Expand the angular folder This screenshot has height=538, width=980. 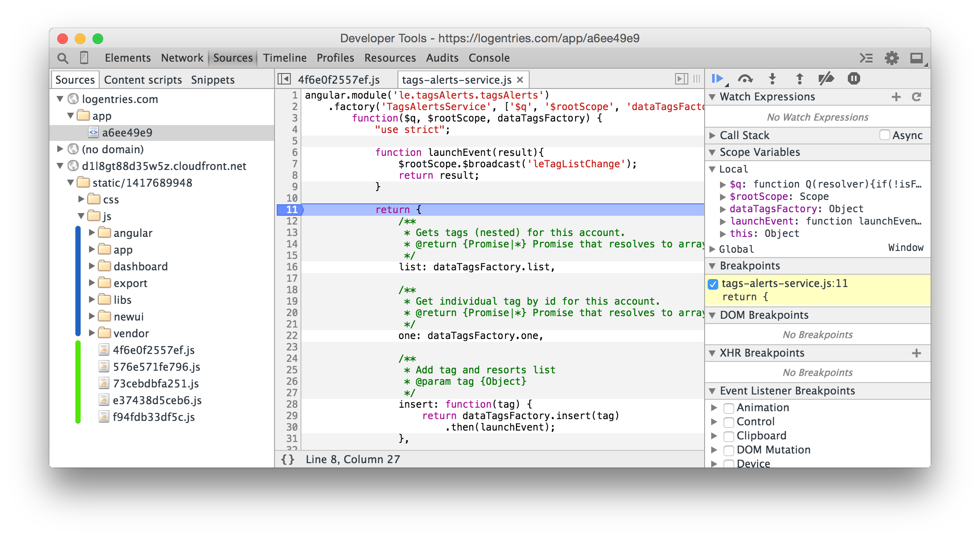92,232
